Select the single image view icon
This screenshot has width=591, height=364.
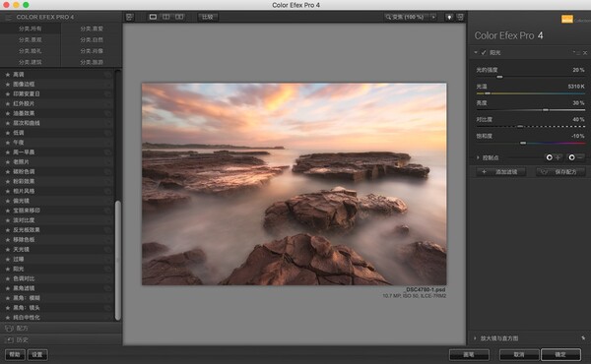[153, 17]
